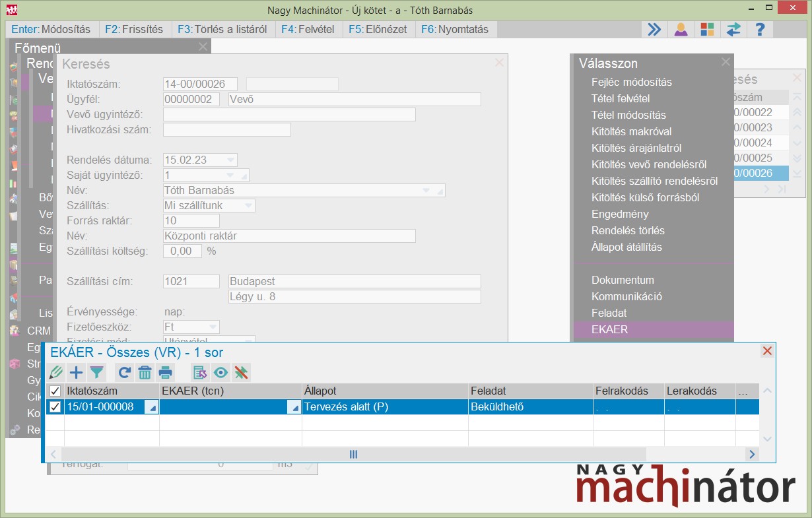Choose Tétel felvétel in Válasszon menu
The width and height of the screenshot is (812, 518).
(x=621, y=98)
